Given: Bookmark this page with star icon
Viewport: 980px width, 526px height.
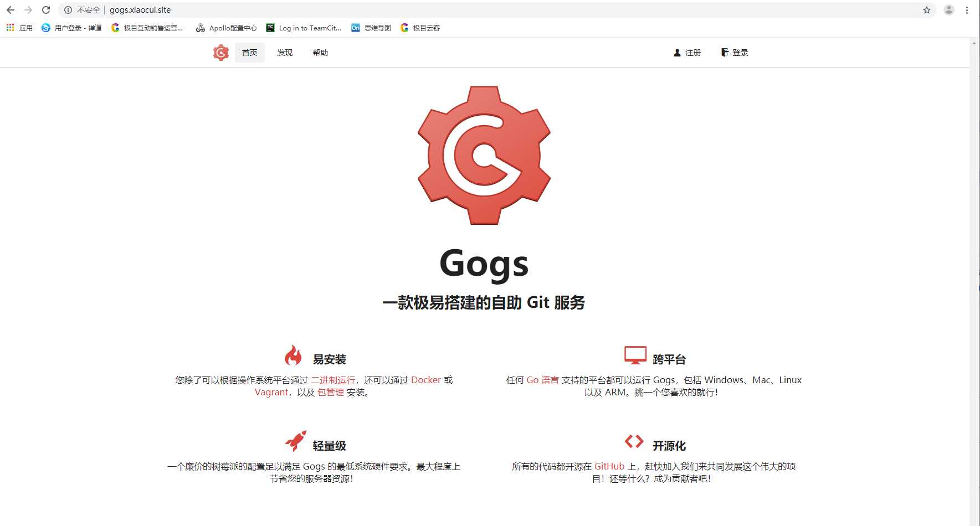Looking at the screenshot, I should click(927, 10).
